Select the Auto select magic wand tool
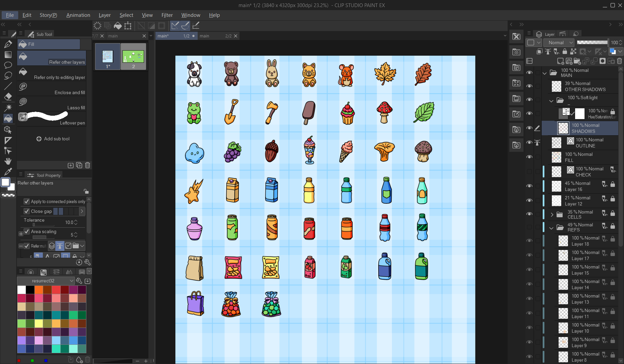This screenshot has height=364, width=624. (x=8, y=107)
